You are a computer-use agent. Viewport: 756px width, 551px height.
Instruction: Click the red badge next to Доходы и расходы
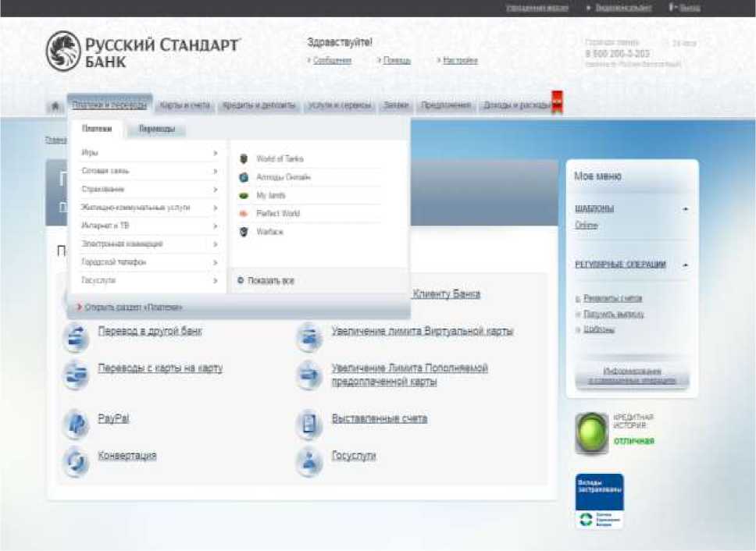(558, 102)
